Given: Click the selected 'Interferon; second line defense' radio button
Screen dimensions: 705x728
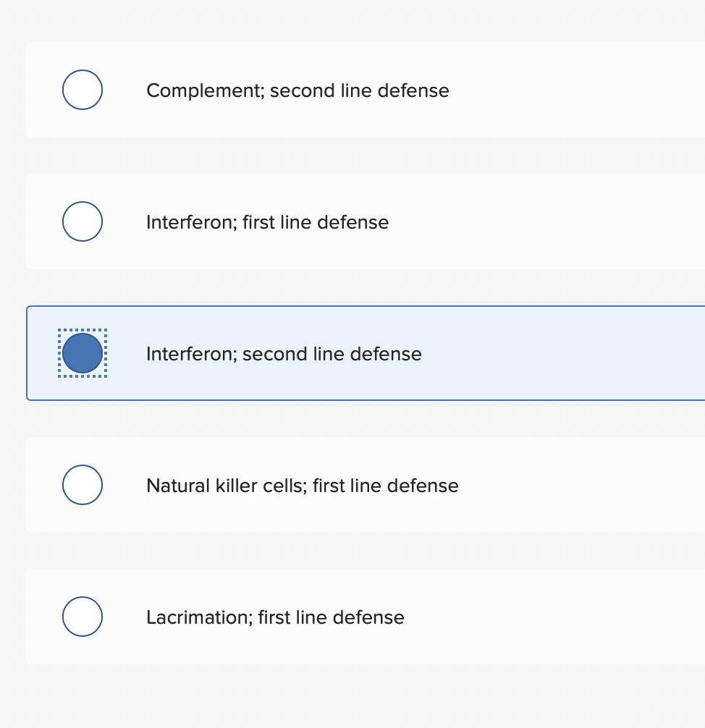Looking at the screenshot, I should tap(83, 353).
